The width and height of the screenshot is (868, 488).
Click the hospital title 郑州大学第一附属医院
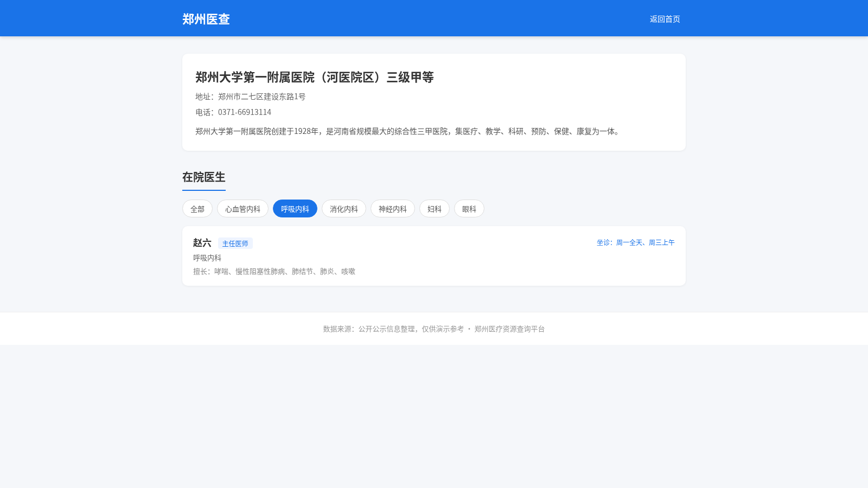click(x=315, y=77)
